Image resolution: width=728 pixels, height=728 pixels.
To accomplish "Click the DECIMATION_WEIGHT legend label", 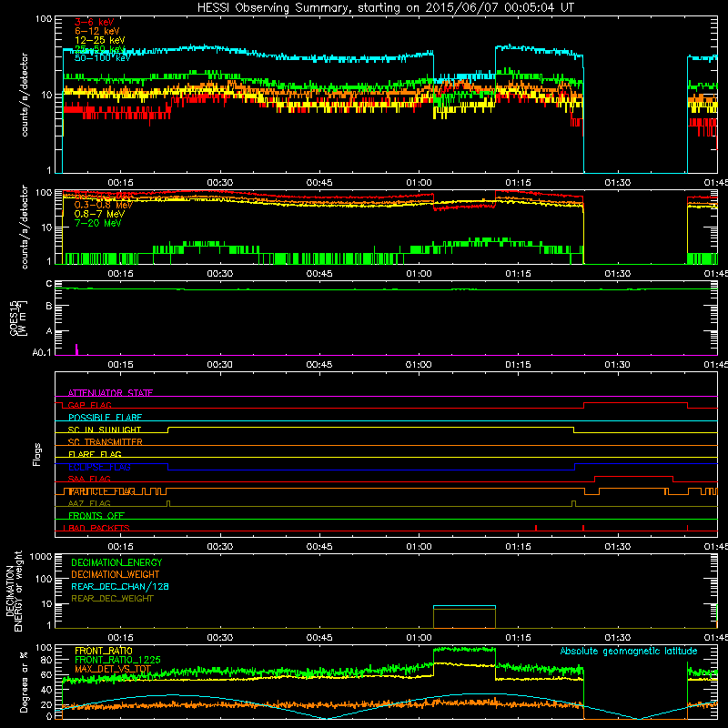I will pos(116,574).
